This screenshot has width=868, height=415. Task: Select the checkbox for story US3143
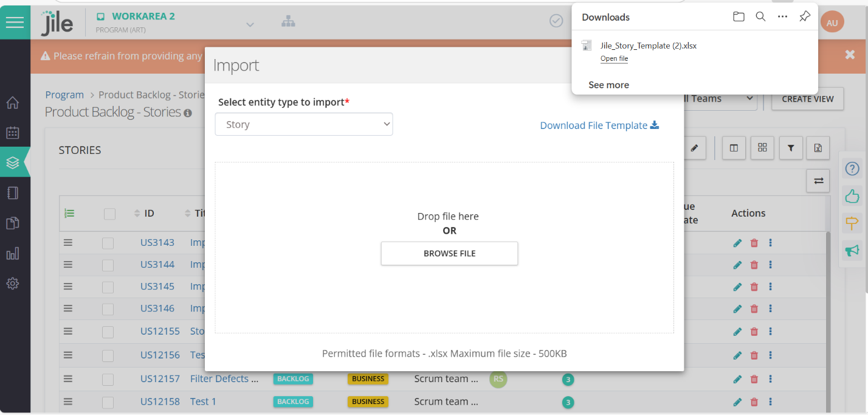click(x=108, y=243)
